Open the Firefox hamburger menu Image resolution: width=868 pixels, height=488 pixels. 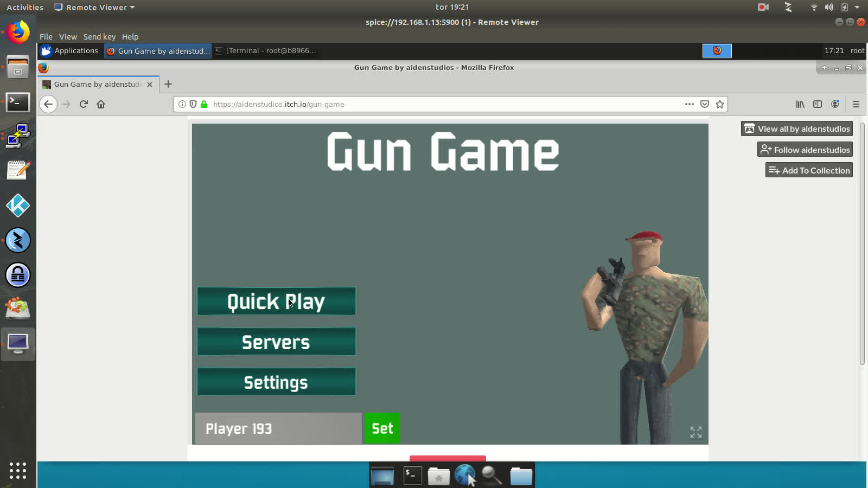856,104
